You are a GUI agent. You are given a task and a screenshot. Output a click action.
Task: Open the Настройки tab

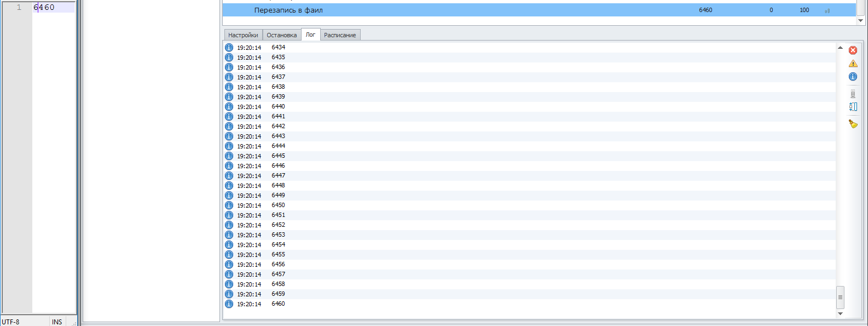(x=243, y=35)
